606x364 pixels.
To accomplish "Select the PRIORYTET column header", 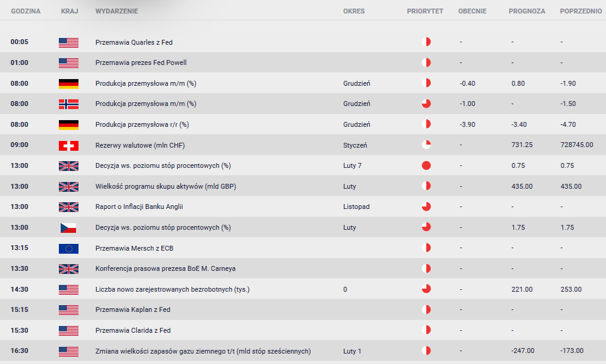I will (x=424, y=11).
